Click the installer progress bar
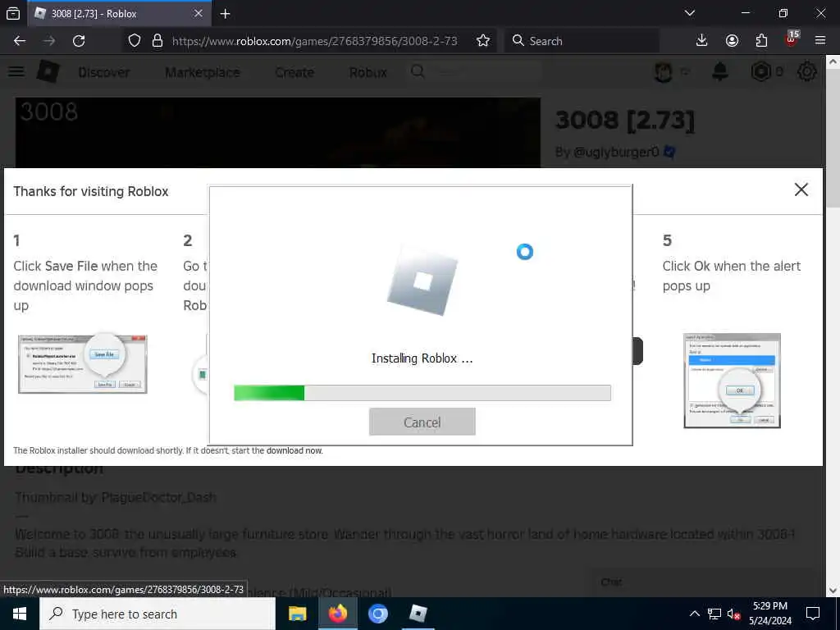The width and height of the screenshot is (840, 630). coord(422,393)
